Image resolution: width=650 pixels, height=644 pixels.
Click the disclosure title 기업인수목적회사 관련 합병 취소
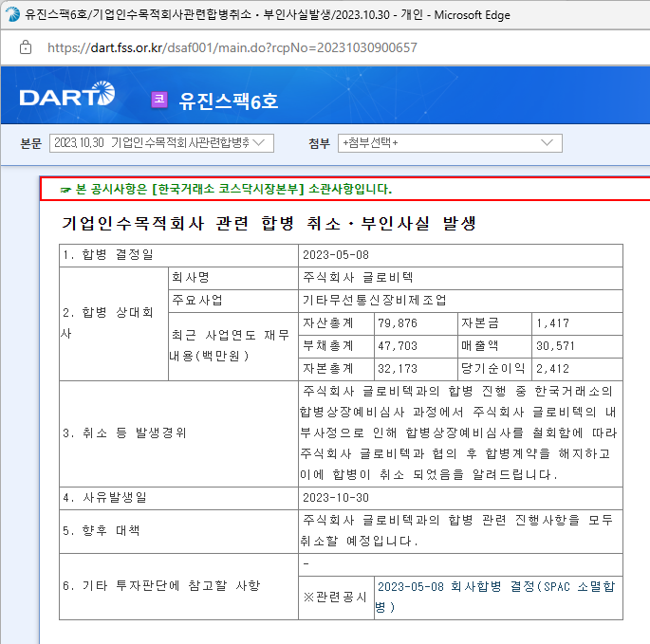point(269,224)
